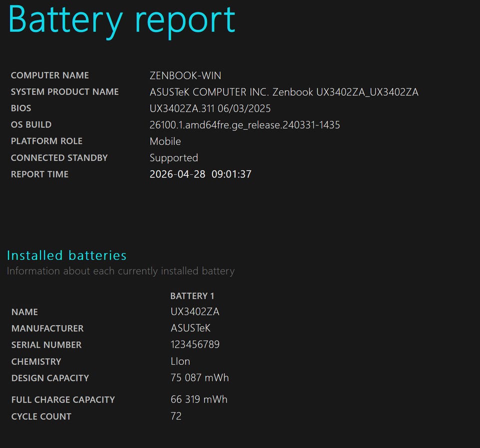Click the report time '2026-04-28 09:01:37'

(200, 174)
